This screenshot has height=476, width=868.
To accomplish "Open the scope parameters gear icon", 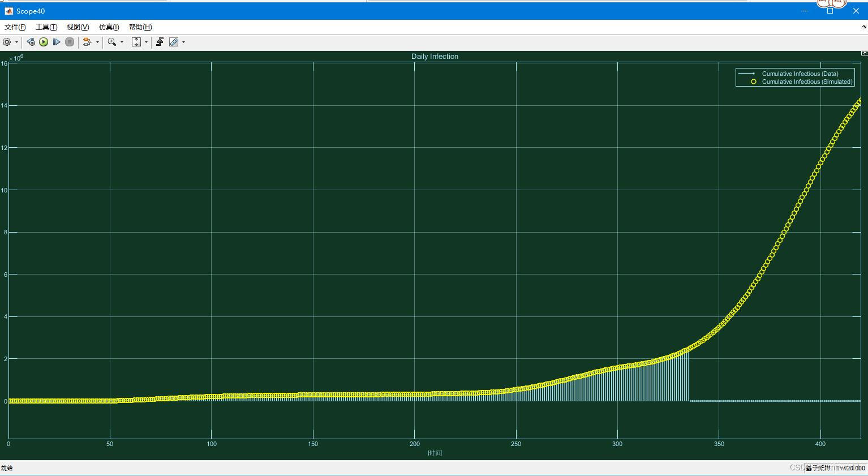I will [7, 42].
